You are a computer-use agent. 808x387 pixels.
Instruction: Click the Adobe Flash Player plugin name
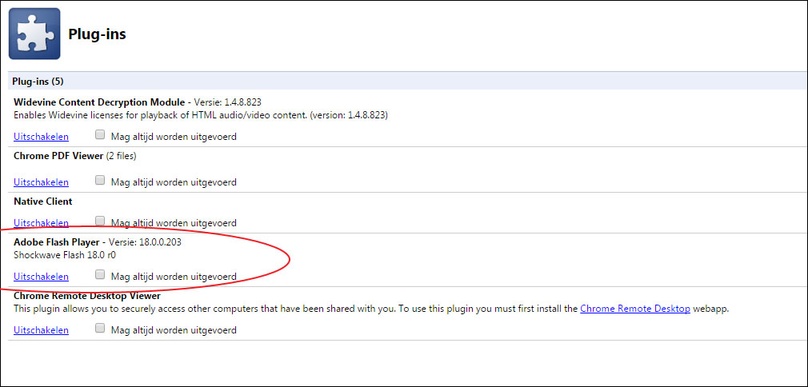57,242
